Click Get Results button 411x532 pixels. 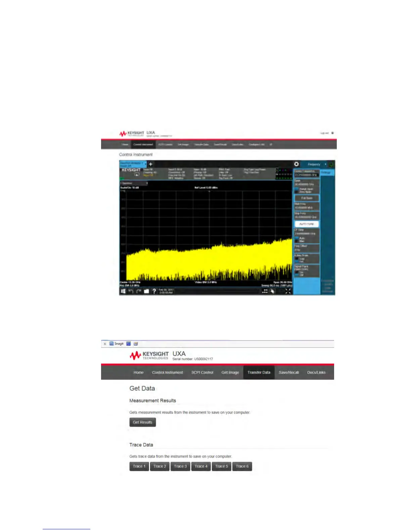tap(143, 422)
